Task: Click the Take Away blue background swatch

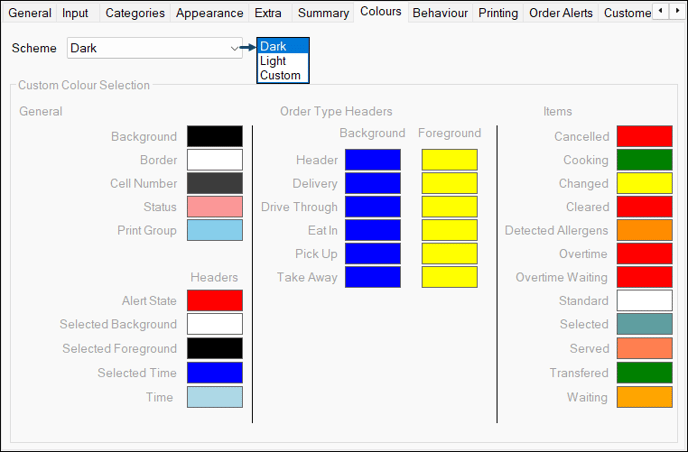Action: pyautogui.click(x=372, y=277)
